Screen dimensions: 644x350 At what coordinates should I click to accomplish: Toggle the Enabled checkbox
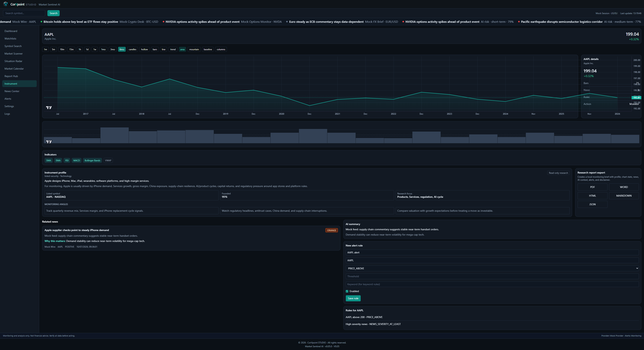pos(347,291)
